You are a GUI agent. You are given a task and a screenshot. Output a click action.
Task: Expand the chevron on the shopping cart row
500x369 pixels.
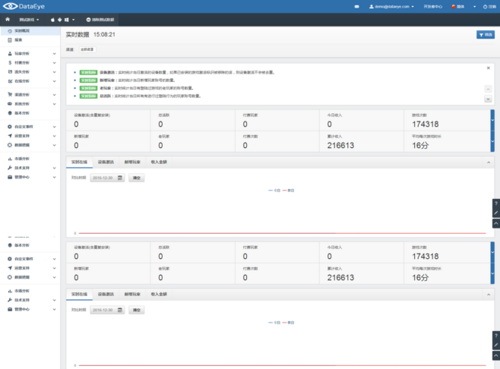coord(54,95)
